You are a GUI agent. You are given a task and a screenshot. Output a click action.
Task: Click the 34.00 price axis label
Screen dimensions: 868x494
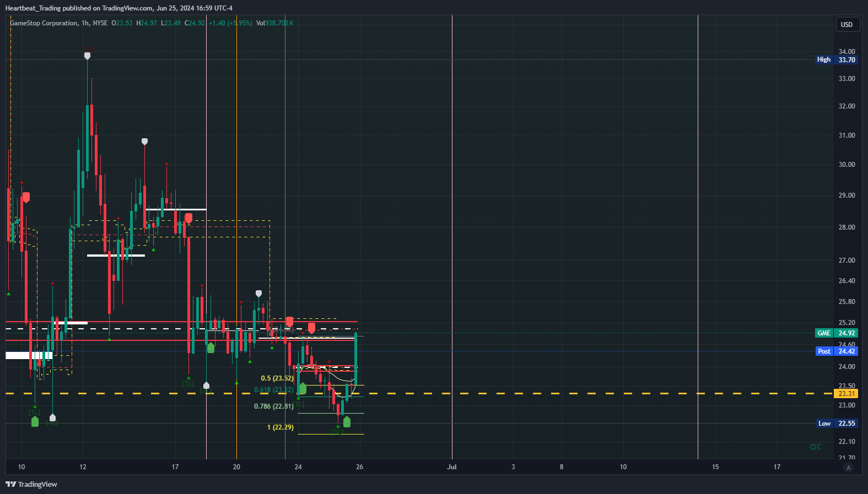847,52
